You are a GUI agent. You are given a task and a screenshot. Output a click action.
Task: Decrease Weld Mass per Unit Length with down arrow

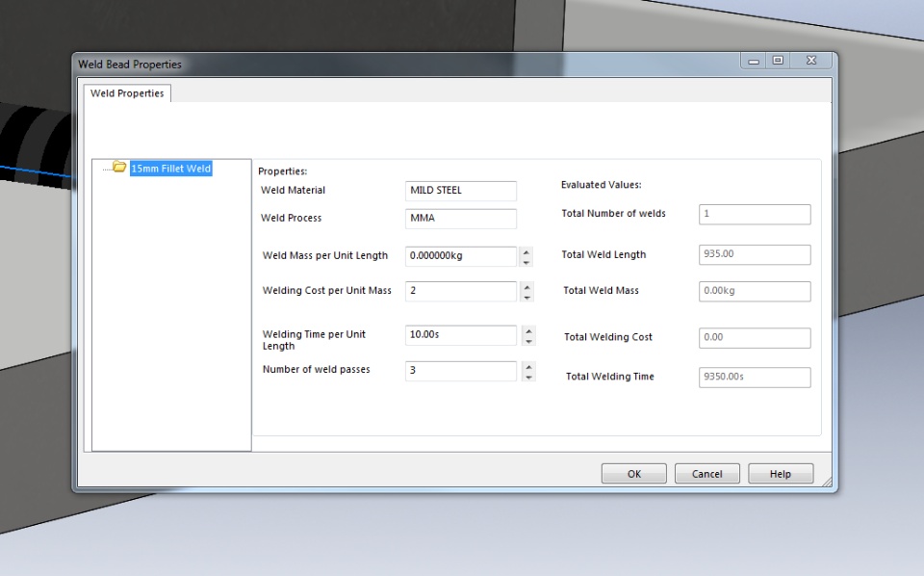tap(526, 262)
